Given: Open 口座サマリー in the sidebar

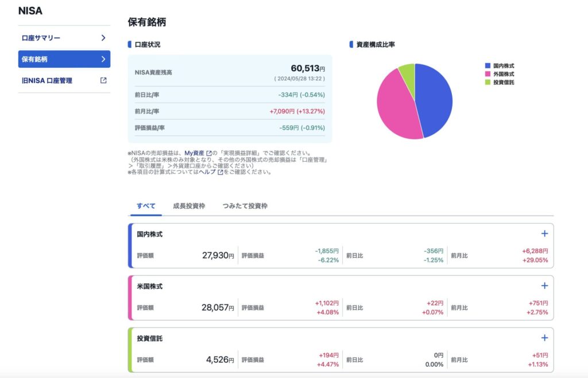Looking at the screenshot, I should point(64,38).
